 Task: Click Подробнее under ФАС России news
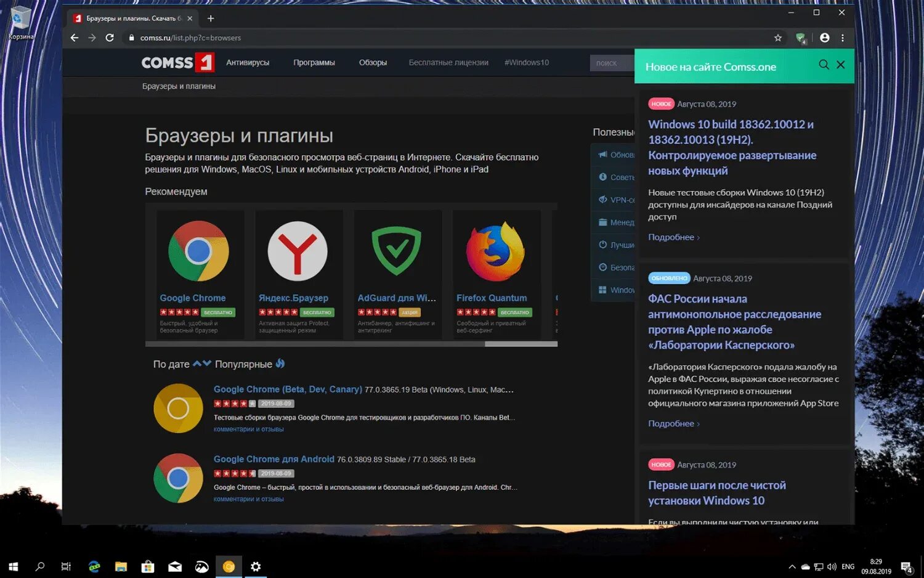click(x=674, y=423)
